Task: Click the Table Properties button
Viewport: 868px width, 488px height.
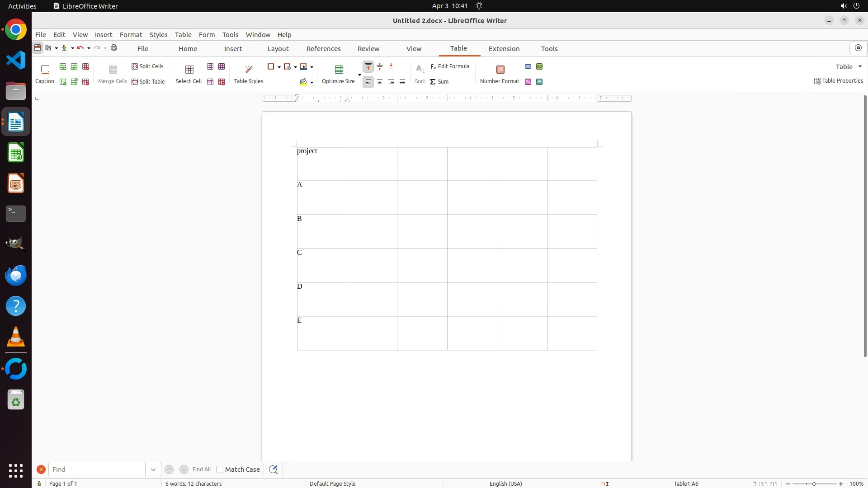Action: coord(839,81)
